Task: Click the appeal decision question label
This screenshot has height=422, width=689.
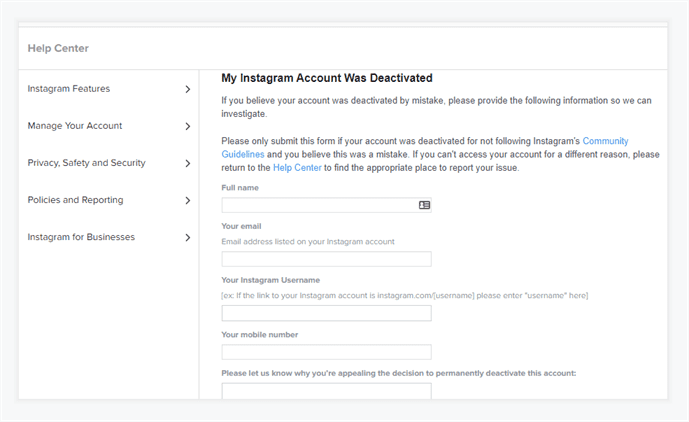Action: point(399,373)
